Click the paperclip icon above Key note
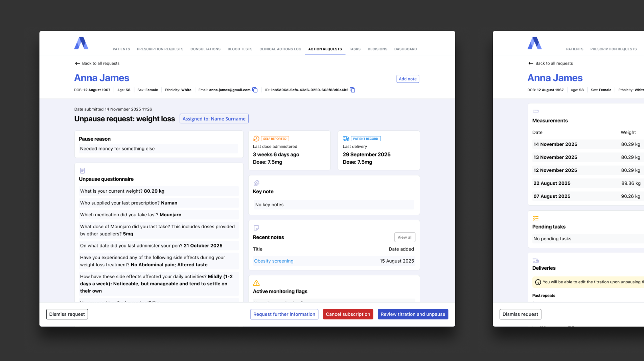This screenshot has height=361, width=644. tap(256, 183)
